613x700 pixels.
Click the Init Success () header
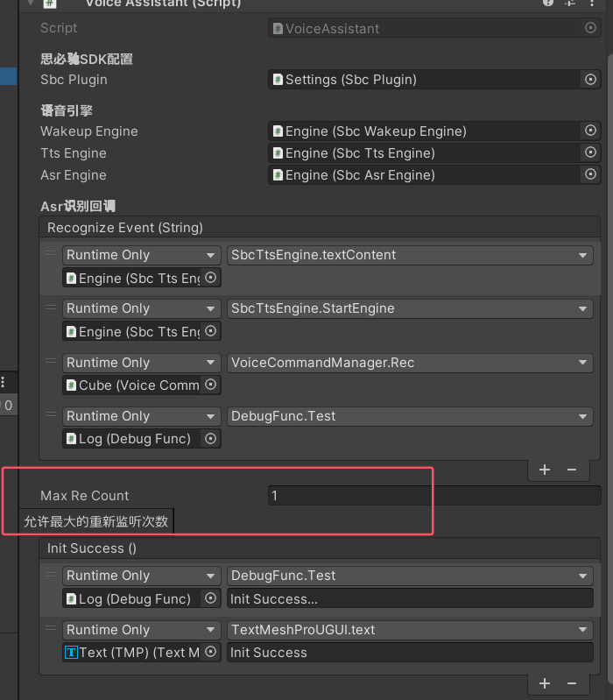pyautogui.click(x=320, y=548)
